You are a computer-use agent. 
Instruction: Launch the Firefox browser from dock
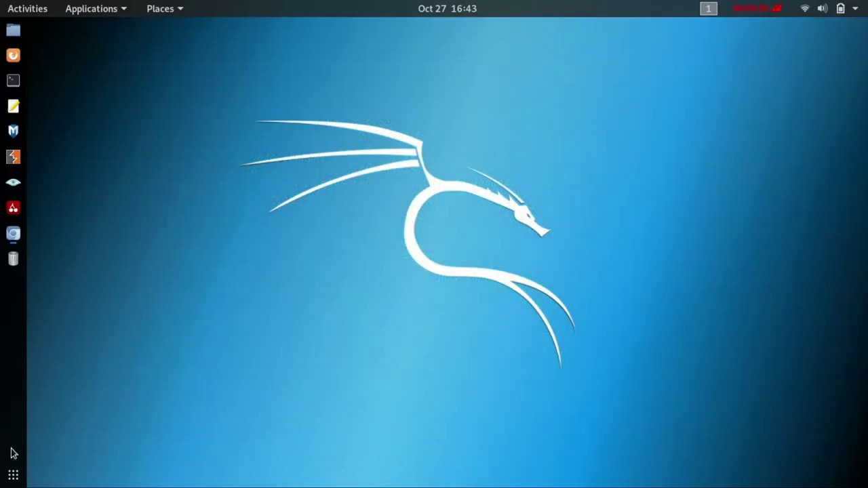(13, 56)
